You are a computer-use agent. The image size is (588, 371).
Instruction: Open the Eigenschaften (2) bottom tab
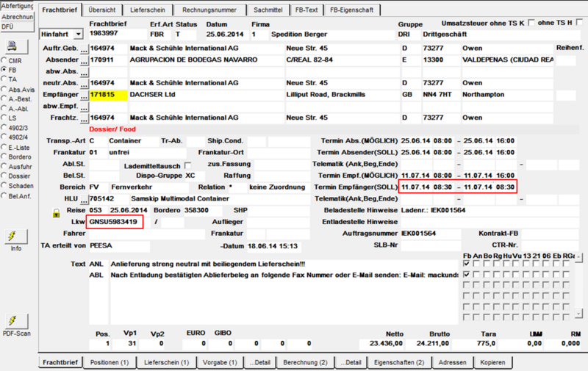[399, 362]
